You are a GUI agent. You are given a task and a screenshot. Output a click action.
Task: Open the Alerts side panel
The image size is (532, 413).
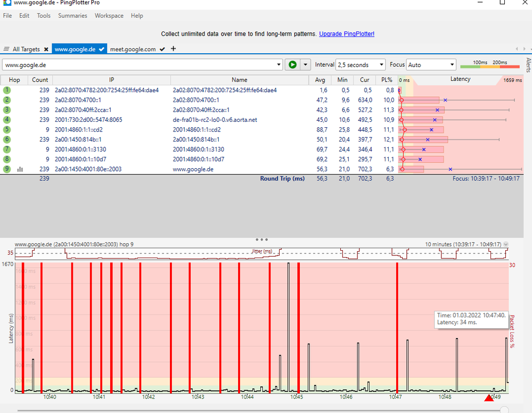point(528,65)
